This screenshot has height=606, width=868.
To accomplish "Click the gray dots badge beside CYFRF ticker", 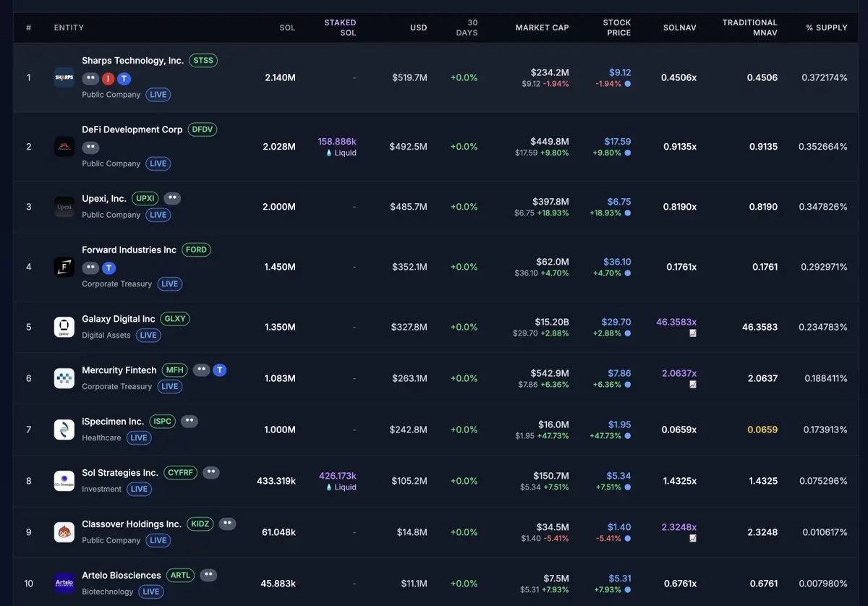I will click(211, 472).
